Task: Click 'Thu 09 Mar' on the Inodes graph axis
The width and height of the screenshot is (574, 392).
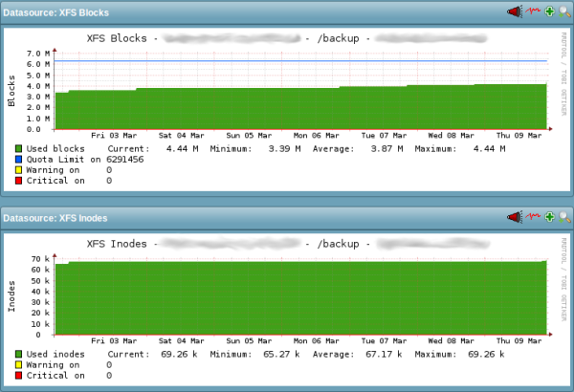Action: (519, 340)
